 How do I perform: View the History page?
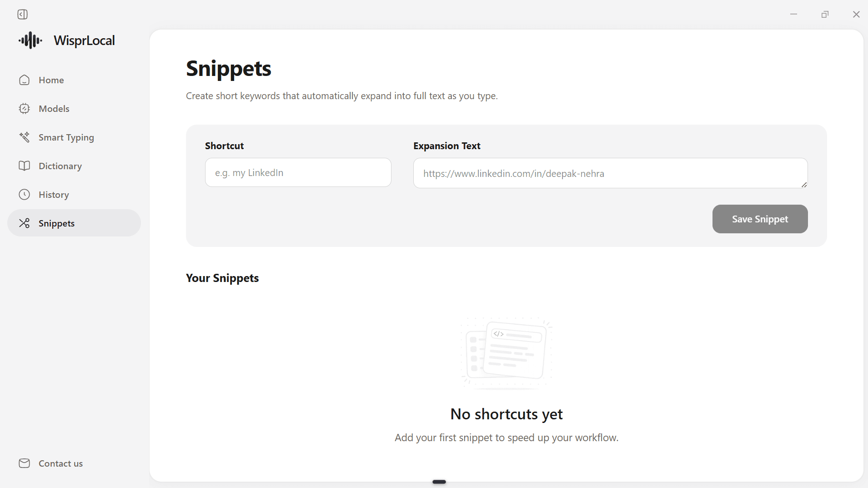(74, 195)
